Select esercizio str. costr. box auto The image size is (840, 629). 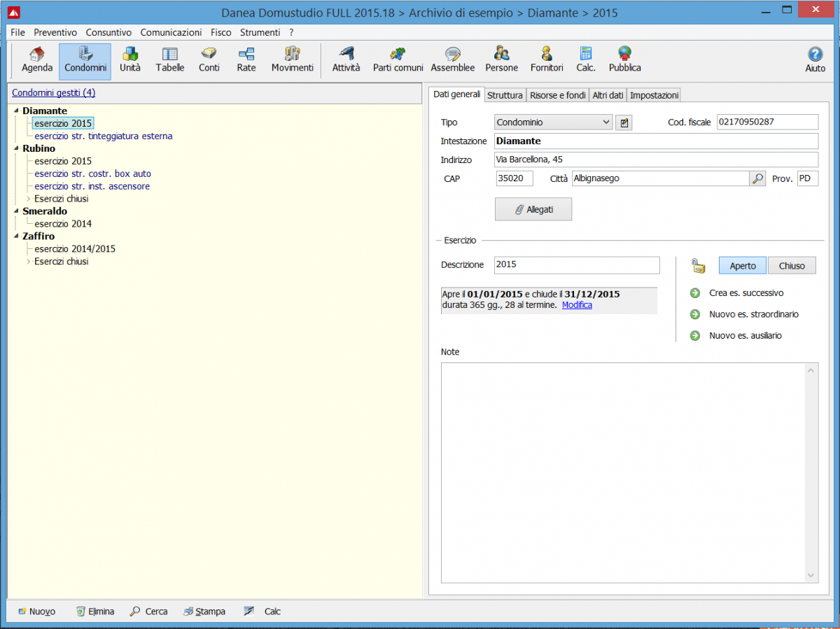92,174
